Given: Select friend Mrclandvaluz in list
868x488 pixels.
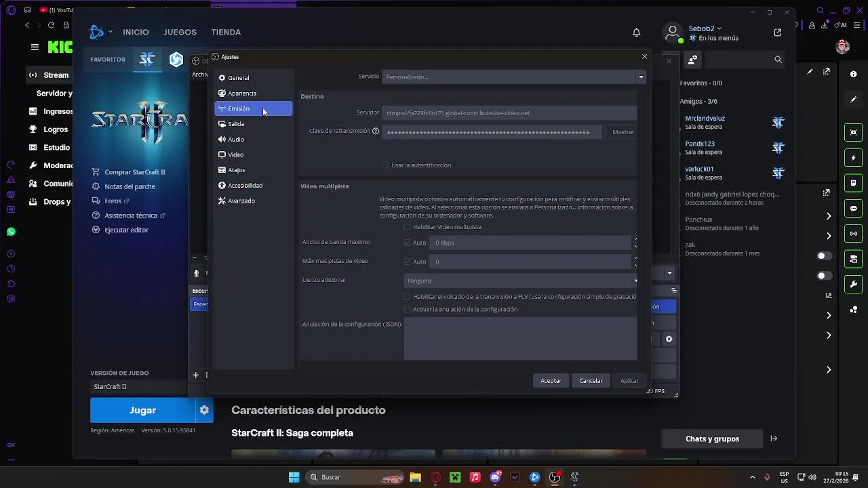Looking at the screenshot, I should 734,122.
